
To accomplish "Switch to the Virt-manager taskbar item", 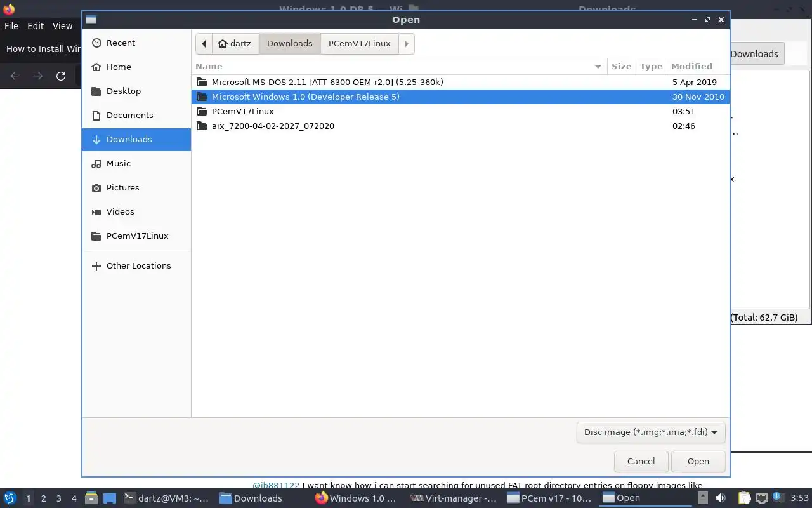I will pyautogui.click(x=454, y=498).
